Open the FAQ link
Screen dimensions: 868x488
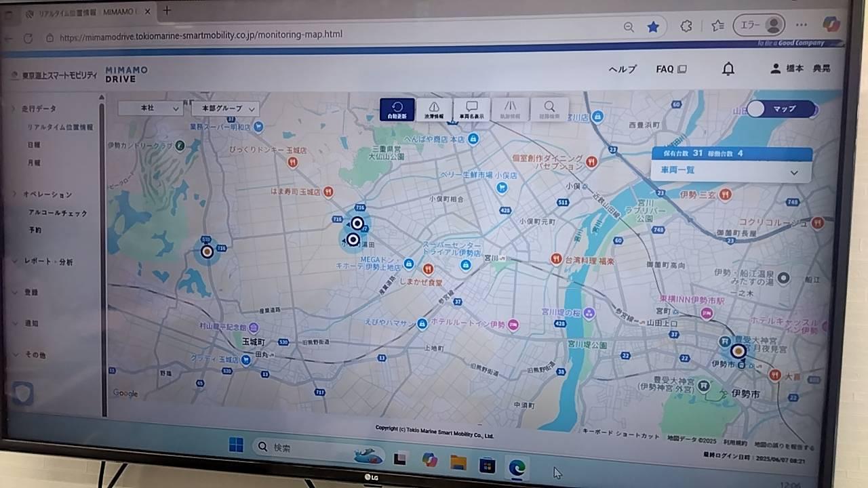[671, 69]
